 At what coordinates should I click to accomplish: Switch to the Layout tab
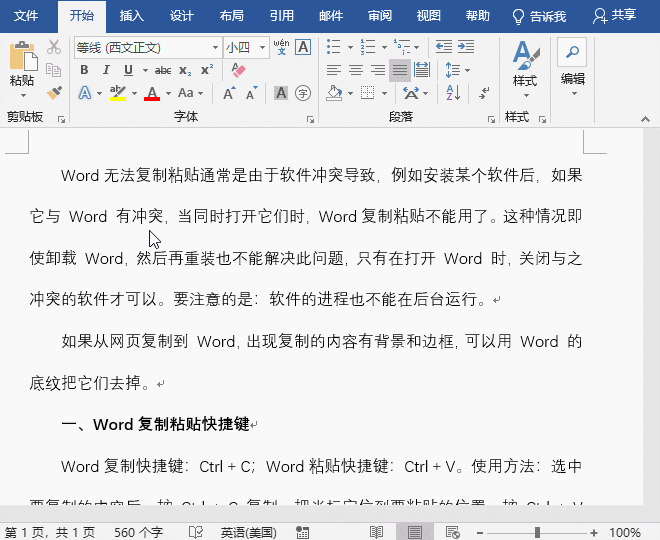pos(232,16)
